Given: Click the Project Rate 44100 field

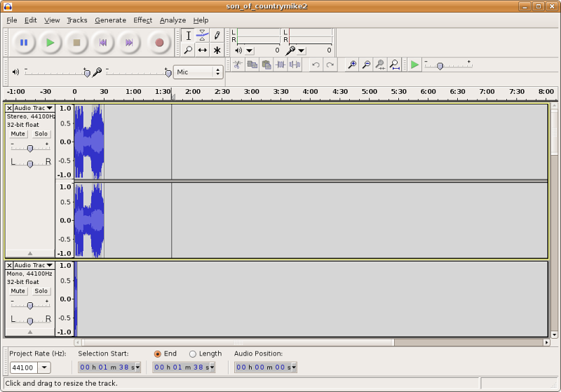Looking at the screenshot, I should [x=24, y=367].
